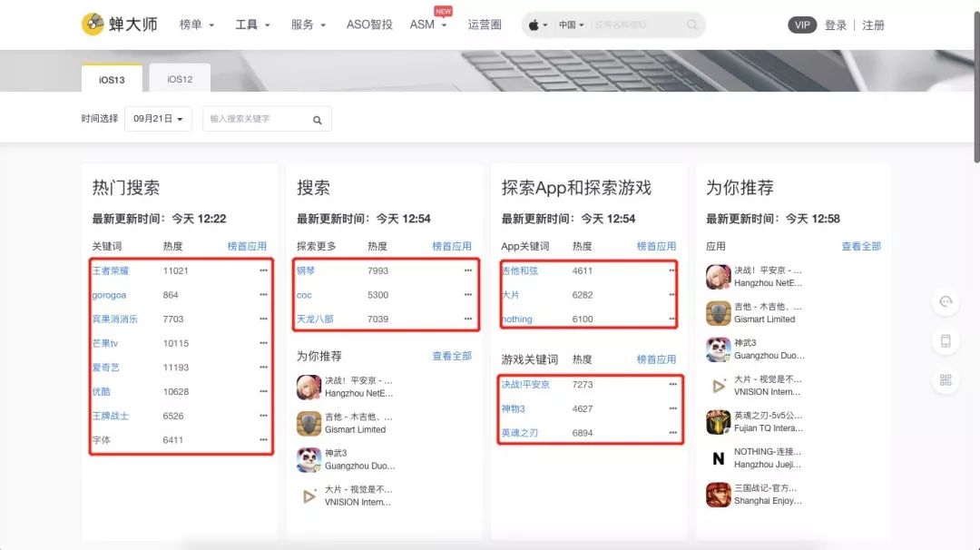Screen dimensions: 980x550
Task: Open the more menu for 天龙八部 row
Action: point(468,319)
